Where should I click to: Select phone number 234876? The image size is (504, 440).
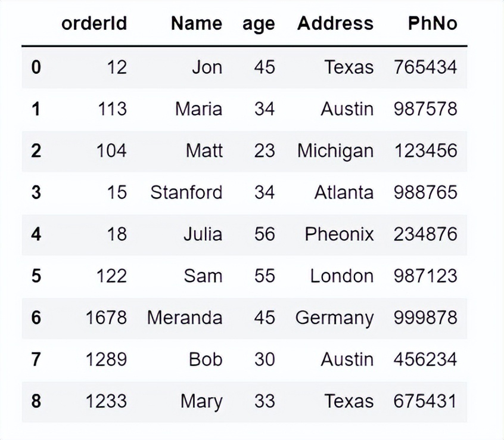425,234
